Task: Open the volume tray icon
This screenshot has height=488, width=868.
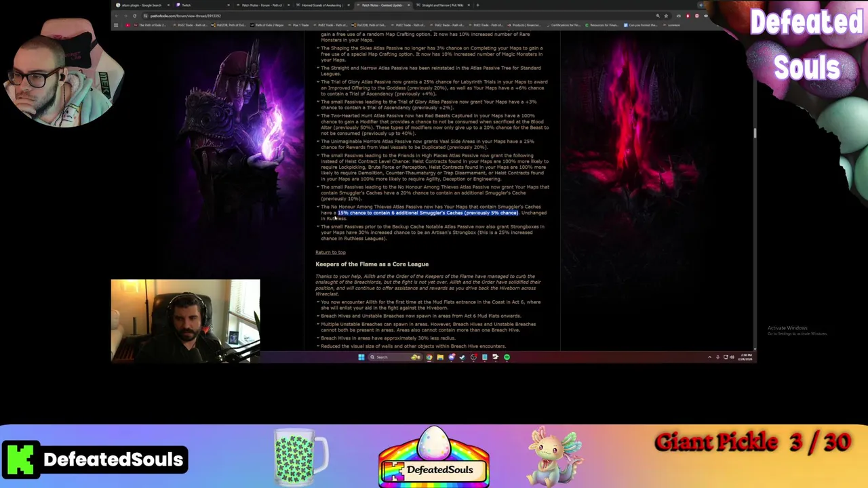Action: [x=732, y=357]
